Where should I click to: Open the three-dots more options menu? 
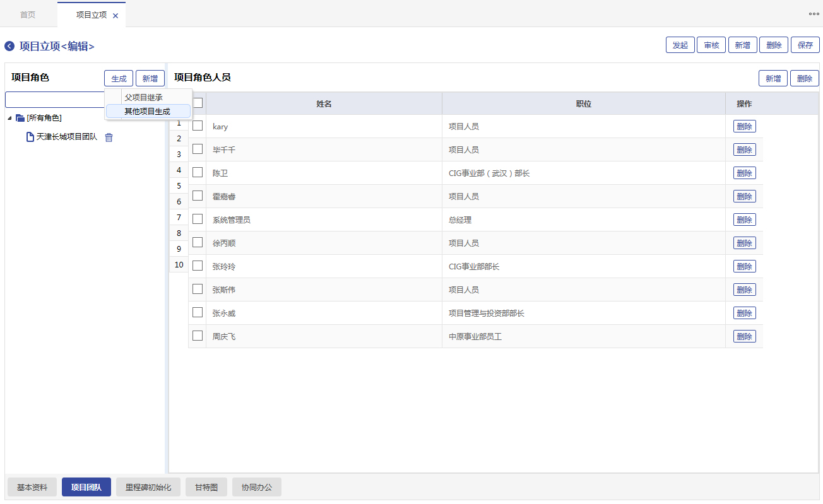(x=814, y=13)
